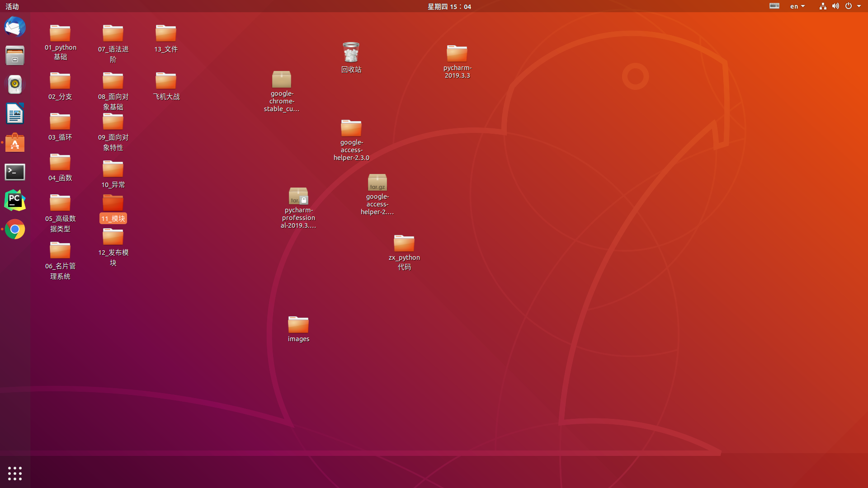Select the 03_循环 folder
868x488 pixels.
coord(60,127)
